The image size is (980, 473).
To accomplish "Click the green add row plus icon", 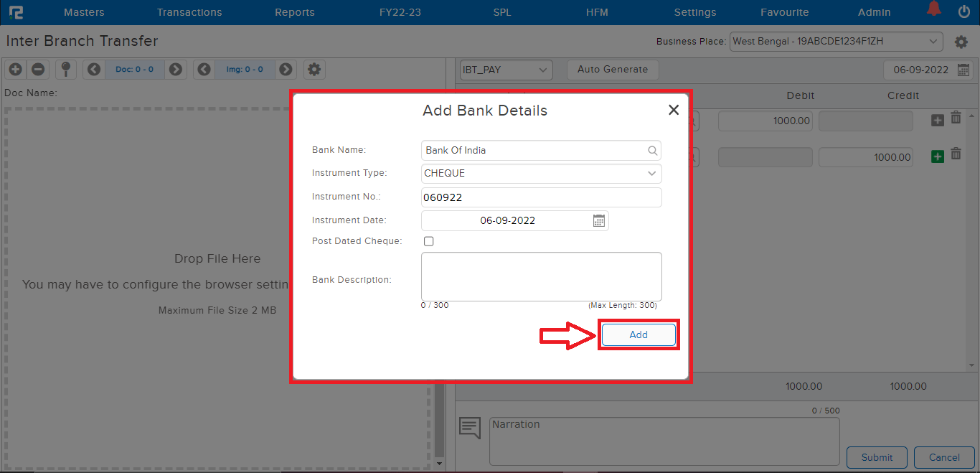I will pos(937,156).
